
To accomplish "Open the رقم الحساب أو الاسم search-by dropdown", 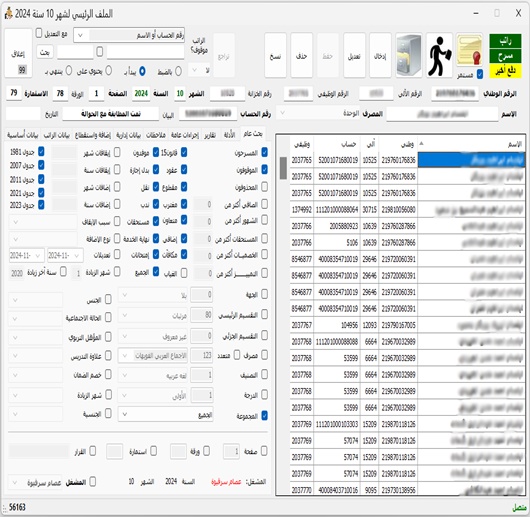I will coord(129,35).
